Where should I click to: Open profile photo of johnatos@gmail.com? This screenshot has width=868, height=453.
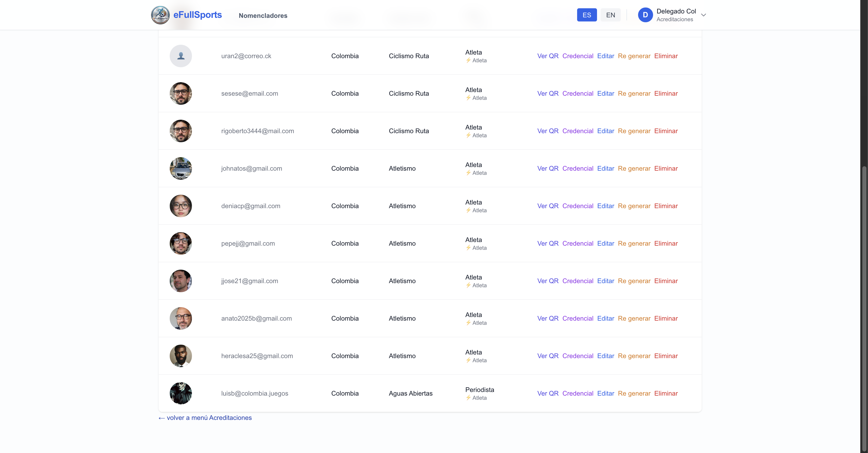pos(181,168)
